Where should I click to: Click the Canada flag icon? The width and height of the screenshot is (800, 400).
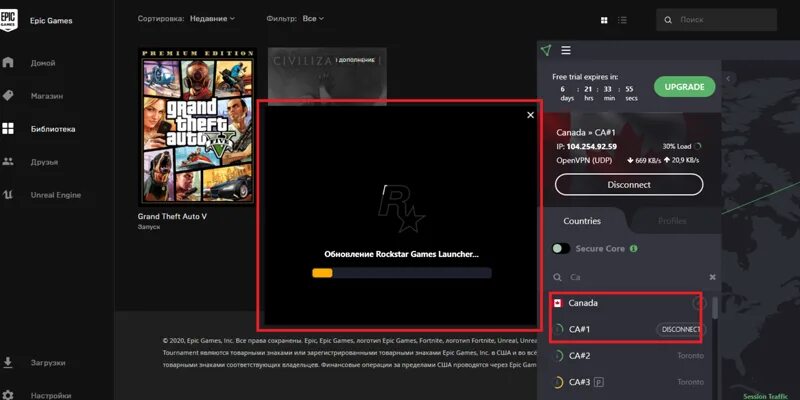[x=558, y=303]
